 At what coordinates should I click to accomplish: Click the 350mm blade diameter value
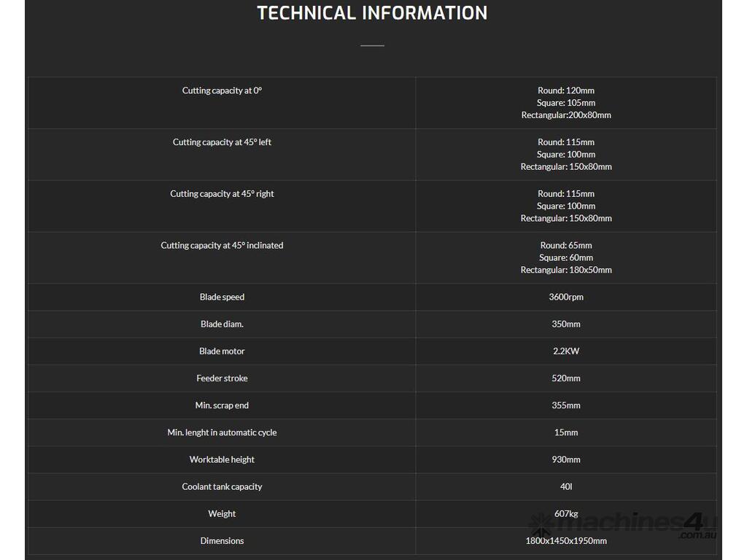tap(566, 324)
